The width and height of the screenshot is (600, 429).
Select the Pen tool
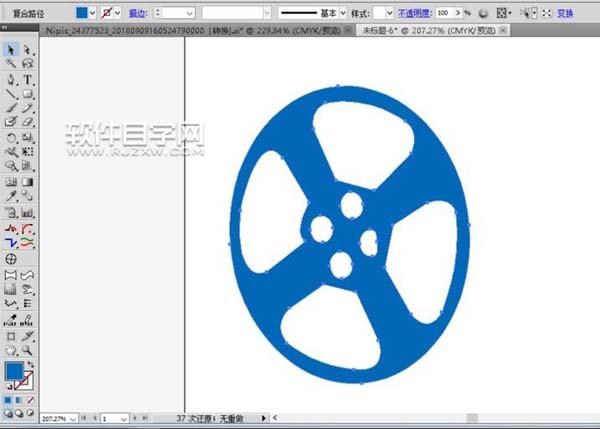click(10, 80)
